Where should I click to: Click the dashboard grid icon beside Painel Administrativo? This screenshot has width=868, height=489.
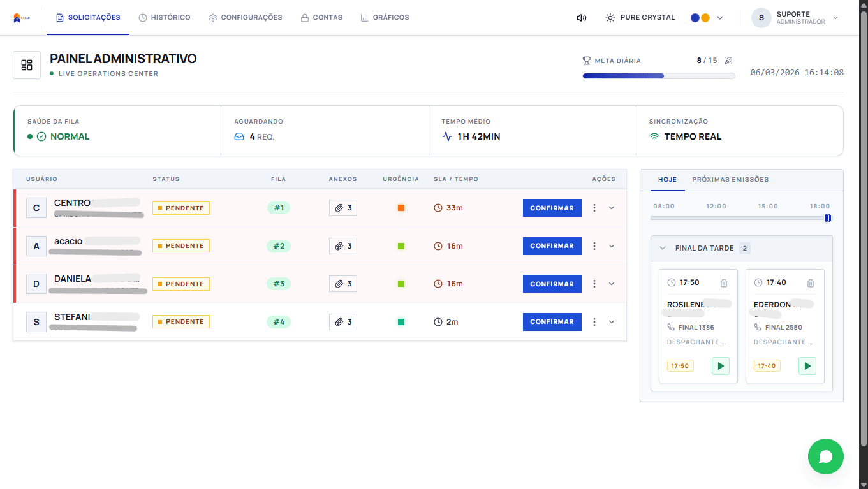point(27,65)
